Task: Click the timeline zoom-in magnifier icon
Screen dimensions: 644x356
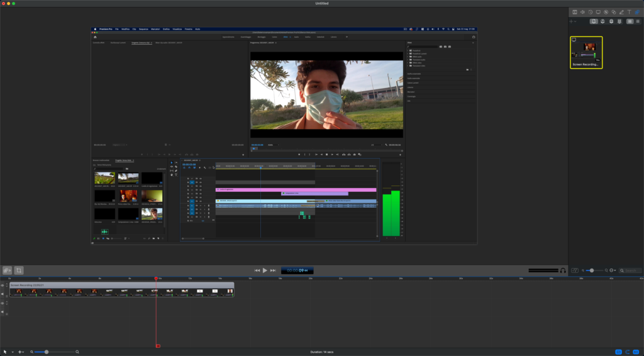Action: (77, 352)
